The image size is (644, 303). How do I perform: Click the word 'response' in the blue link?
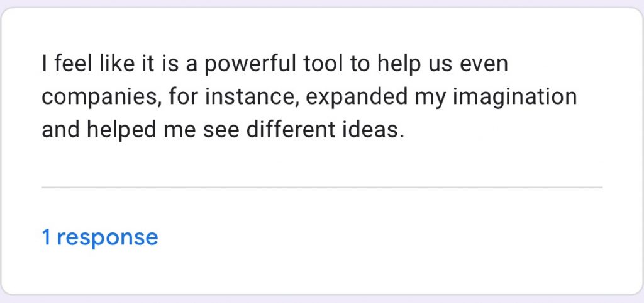coord(108,239)
